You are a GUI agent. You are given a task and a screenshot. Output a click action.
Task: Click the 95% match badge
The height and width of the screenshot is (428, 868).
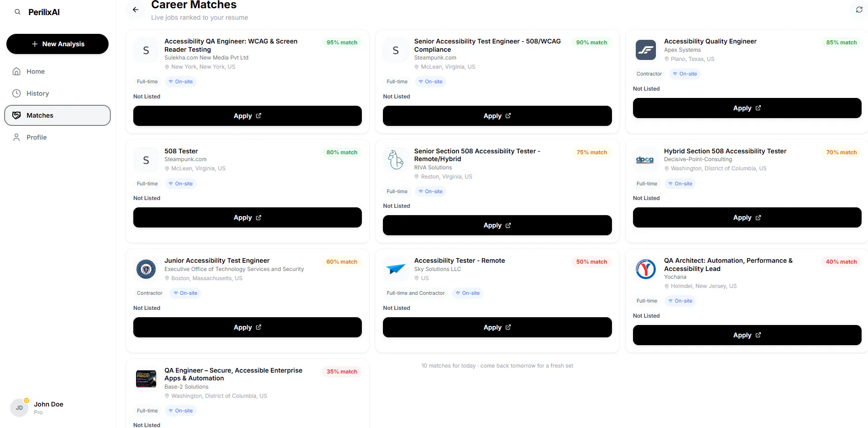click(342, 42)
